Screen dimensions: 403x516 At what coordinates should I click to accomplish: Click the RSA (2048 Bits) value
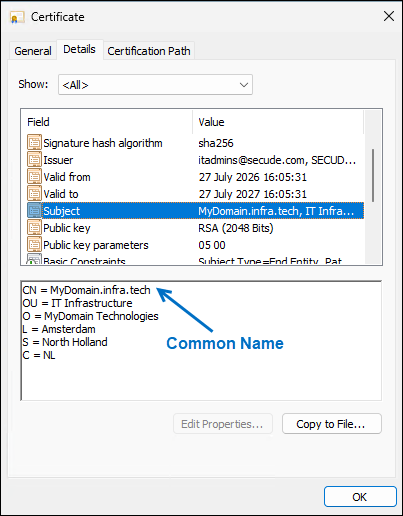pyautogui.click(x=236, y=228)
